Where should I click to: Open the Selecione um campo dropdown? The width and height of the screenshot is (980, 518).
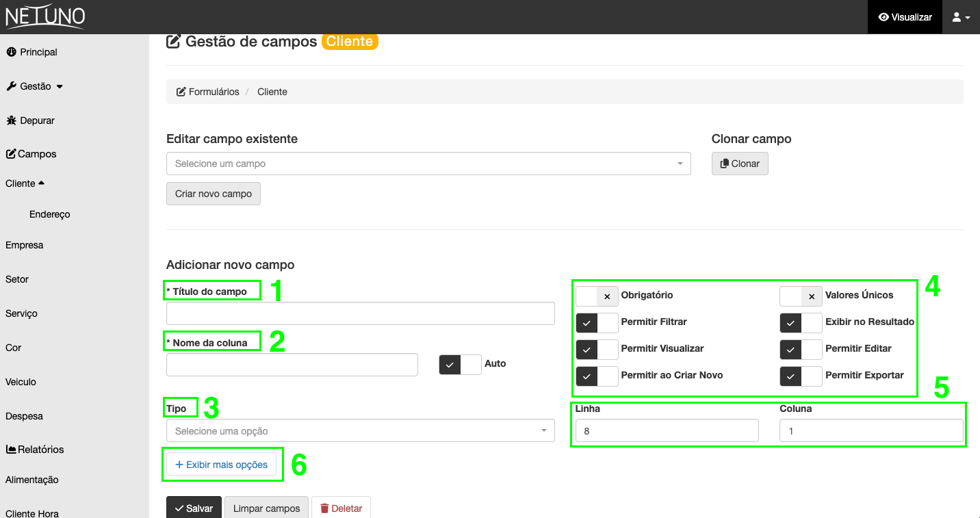coord(428,164)
